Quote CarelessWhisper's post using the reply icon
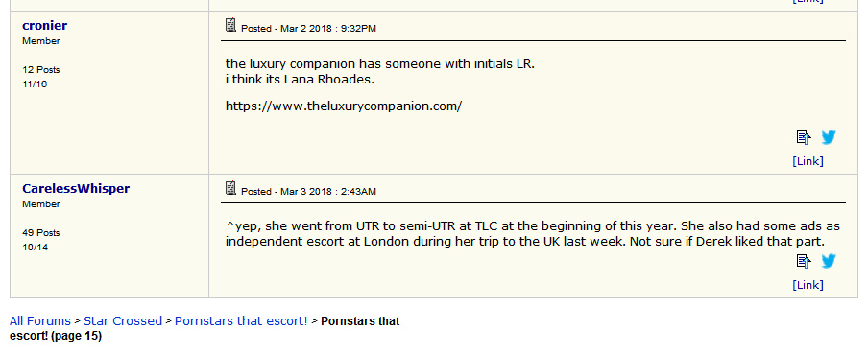Screen dimensions: 868x355 point(804,261)
